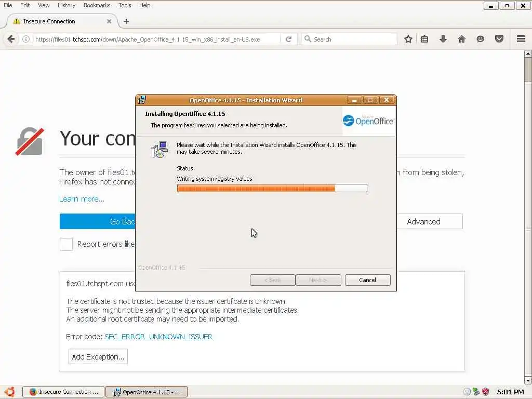Click the search magnifier icon
This screenshot has height=399, width=532.
(308, 39)
